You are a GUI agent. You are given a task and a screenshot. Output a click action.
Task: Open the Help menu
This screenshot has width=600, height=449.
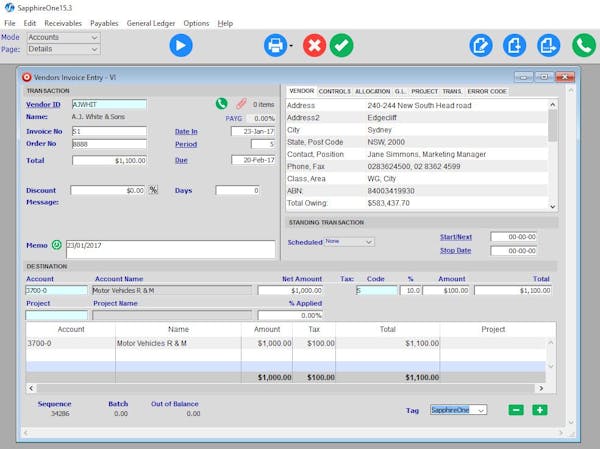tap(225, 23)
